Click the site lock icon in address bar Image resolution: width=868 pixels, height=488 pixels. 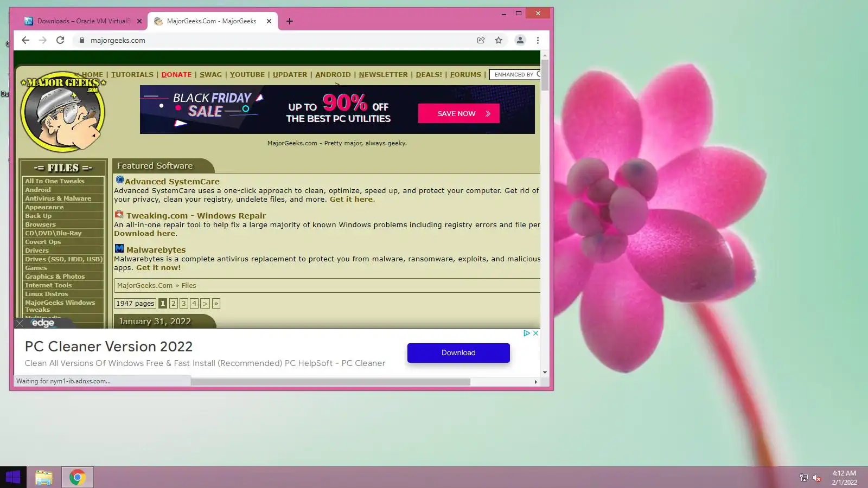82,40
